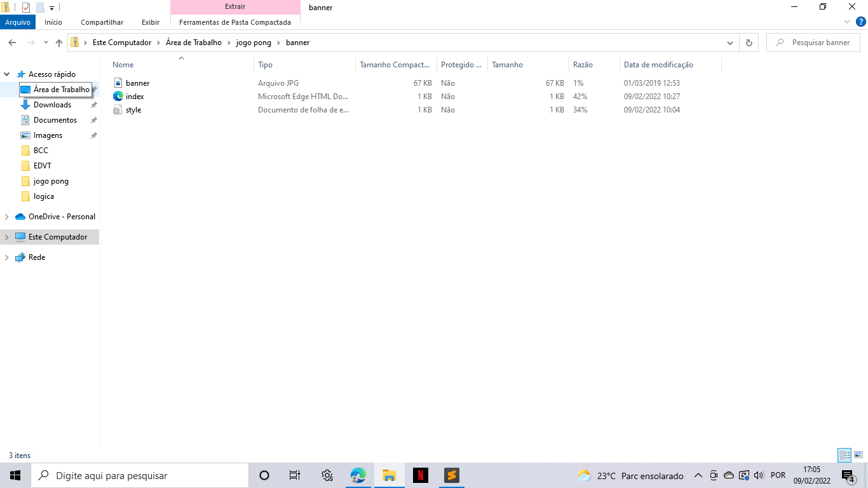Click the 67 KB Tamanho cell for banner
Image resolution: width=868 pixels, height=488 pixels.
click(x=555, y=83)
